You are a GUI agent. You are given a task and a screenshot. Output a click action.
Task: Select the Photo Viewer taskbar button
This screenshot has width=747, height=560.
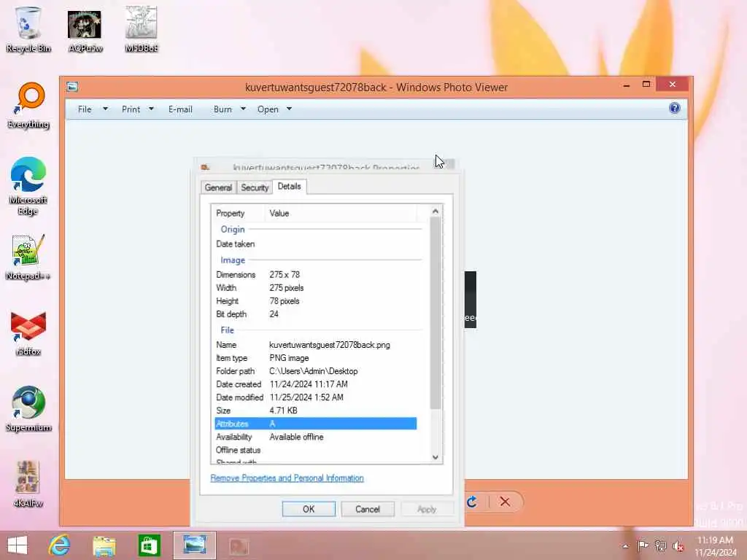coord(194,545)
